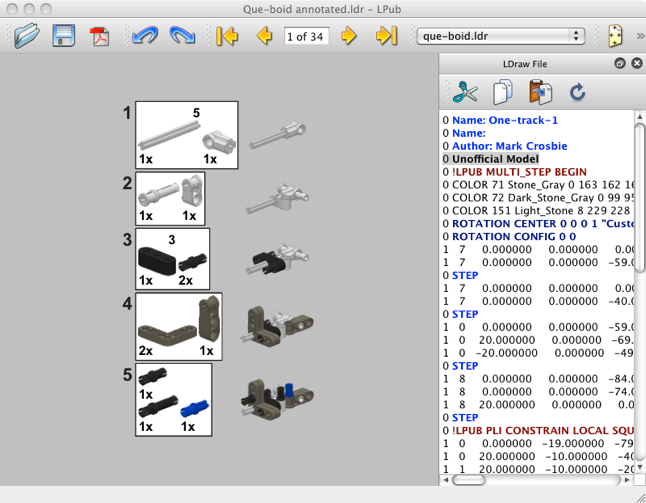Reload the LDraw file with refresh icon
Viewport: 646px width, 503px height.
click(x=577, y=93)
